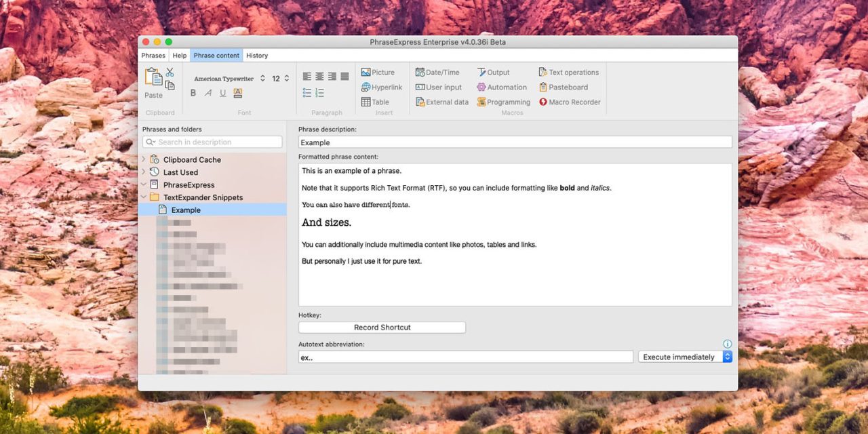Open the Date/Time macro

click(x=437, y=73)
